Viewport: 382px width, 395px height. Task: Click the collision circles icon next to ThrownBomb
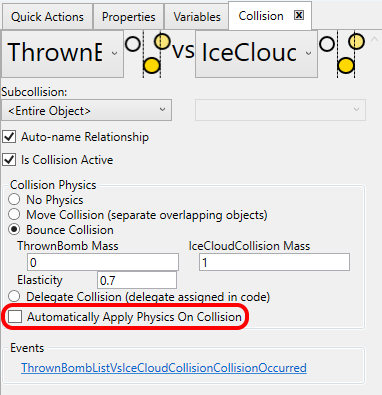(147, 55)
